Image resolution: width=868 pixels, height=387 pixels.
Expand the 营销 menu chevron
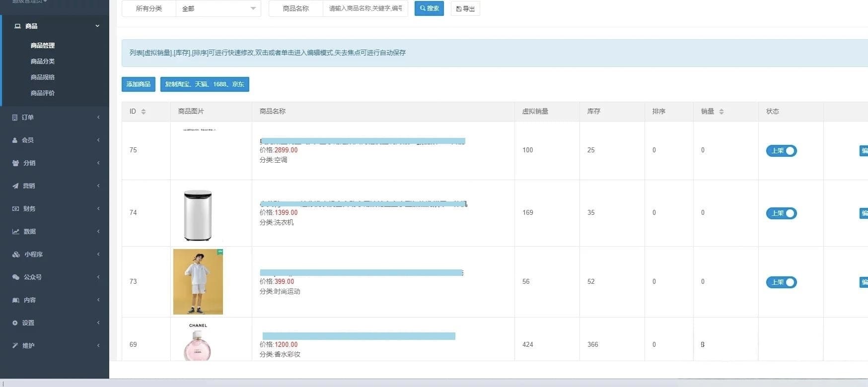98,186
